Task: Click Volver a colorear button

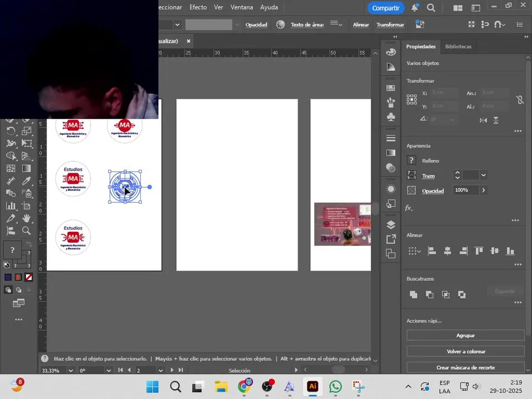Action: [465, 351]
